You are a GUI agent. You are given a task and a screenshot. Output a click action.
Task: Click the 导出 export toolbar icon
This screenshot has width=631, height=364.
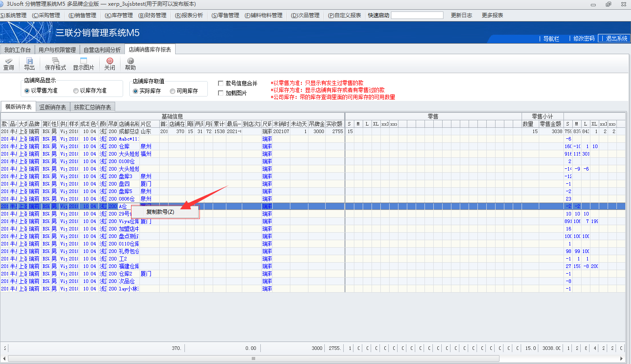(x=30, y=64)
